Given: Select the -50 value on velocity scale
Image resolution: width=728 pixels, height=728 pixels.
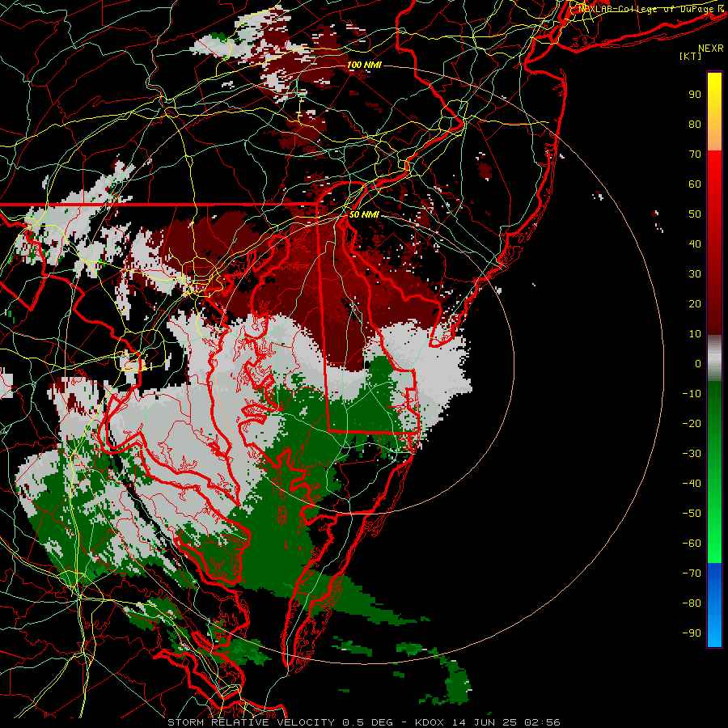Looking at the screenshot, I should tap(692, 514).
